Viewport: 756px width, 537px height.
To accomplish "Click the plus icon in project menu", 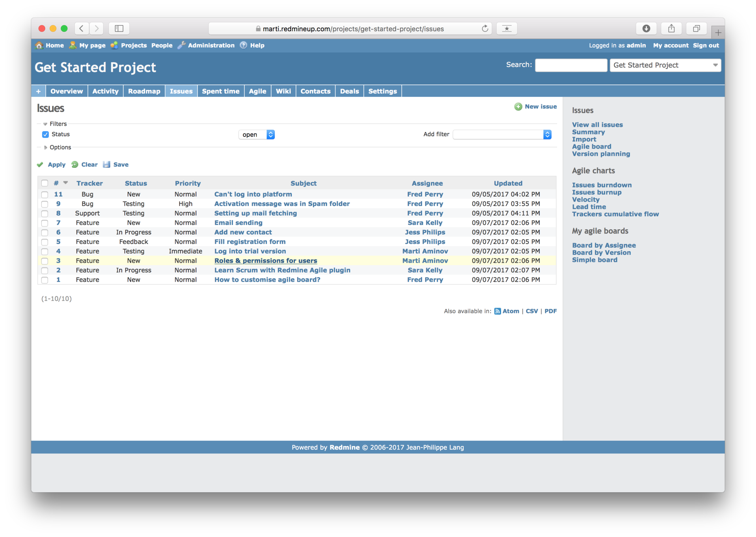I will coord(38,91).
